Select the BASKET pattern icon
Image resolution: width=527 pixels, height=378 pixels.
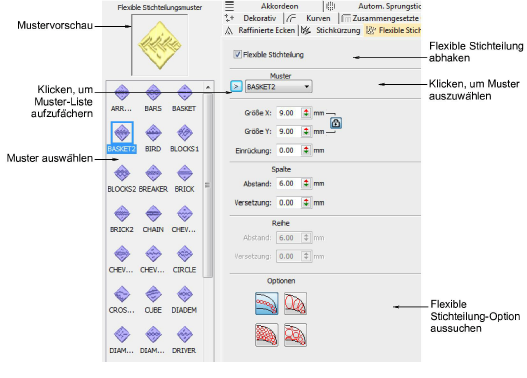[185, 92]
